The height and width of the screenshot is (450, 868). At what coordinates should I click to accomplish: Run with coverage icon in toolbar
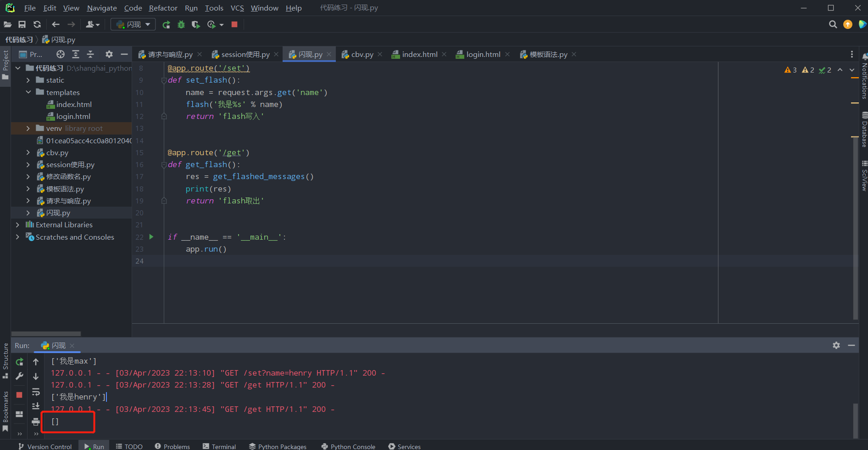(x=196, y=24)
